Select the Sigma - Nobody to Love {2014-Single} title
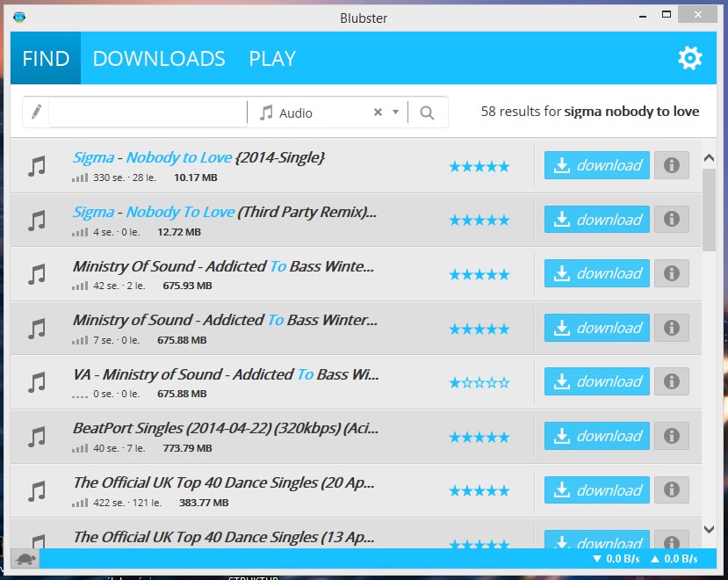 coord(198,157)
